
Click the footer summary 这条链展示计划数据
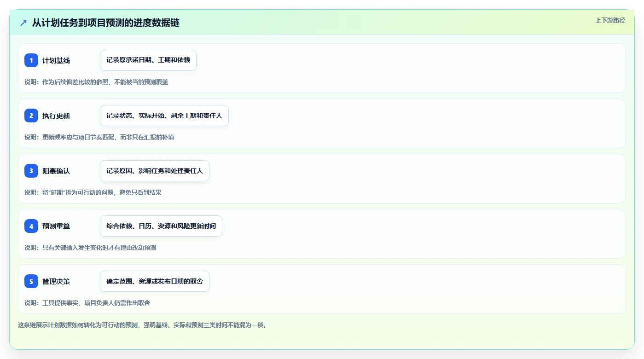142,325
